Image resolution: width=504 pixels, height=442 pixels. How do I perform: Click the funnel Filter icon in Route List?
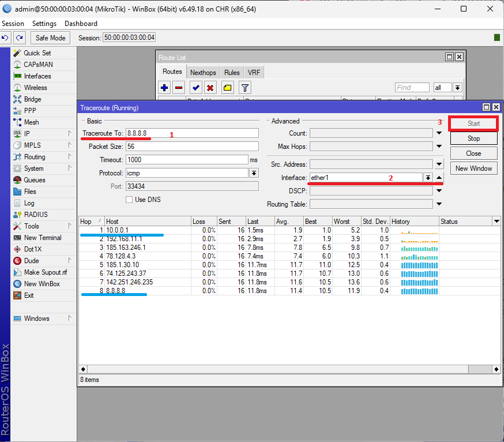point(245,88)
